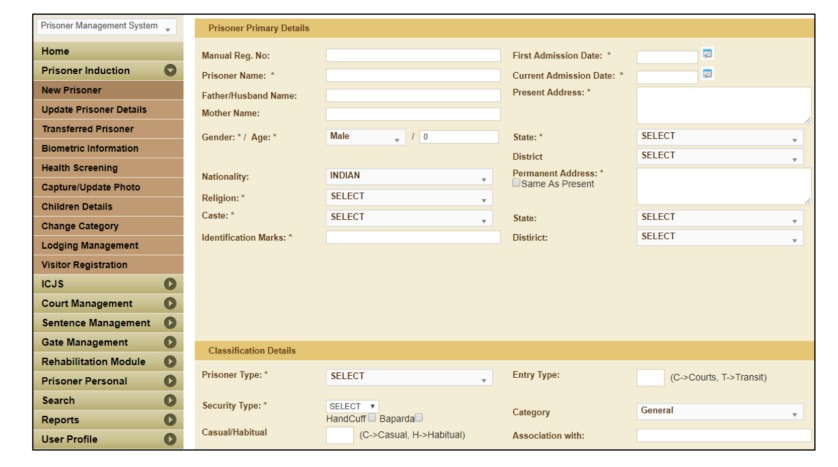This screenshot has width=838, height=467.
Task: Open Current Admission Date calendar picker
Action: [708, 74]
